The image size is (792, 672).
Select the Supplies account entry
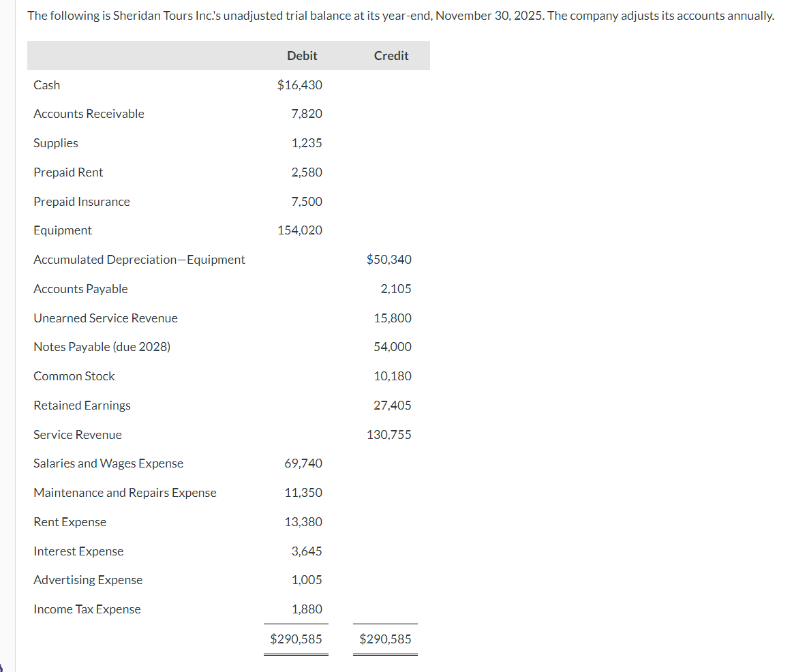(55, 143)
